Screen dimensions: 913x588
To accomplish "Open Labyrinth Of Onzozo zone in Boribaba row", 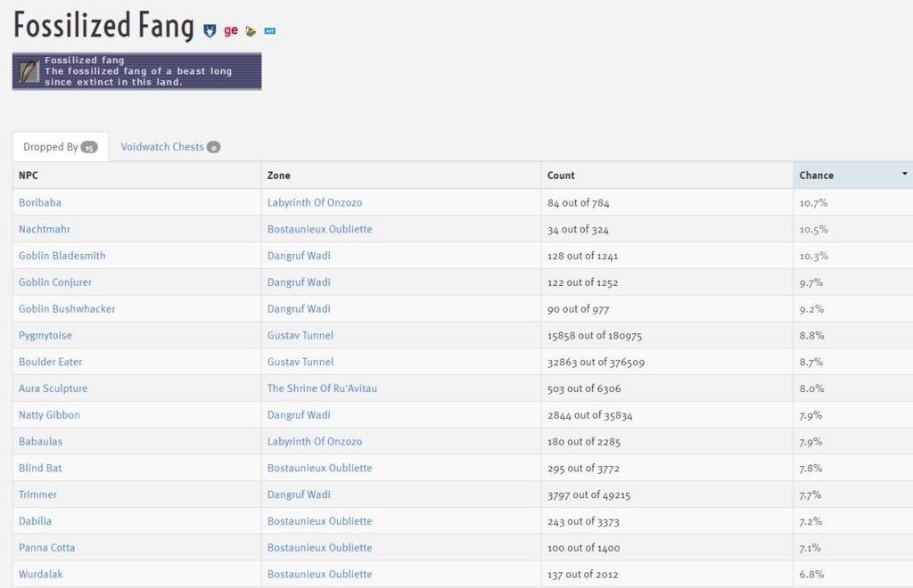I will [x=315, y=202].
